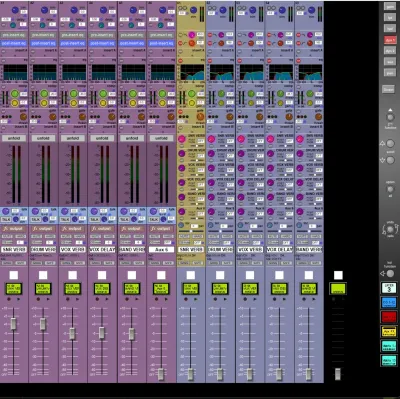400x399 pixels.
Task: Click the UPPER 3 layer button
Action: pyautogui.click(x=389, y=288)
